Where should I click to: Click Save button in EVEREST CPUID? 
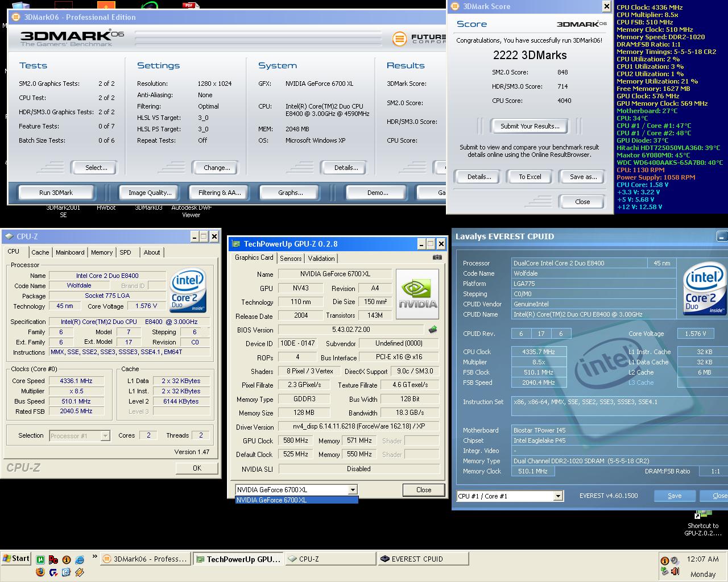pyautogui.click(x=675, y=496)
